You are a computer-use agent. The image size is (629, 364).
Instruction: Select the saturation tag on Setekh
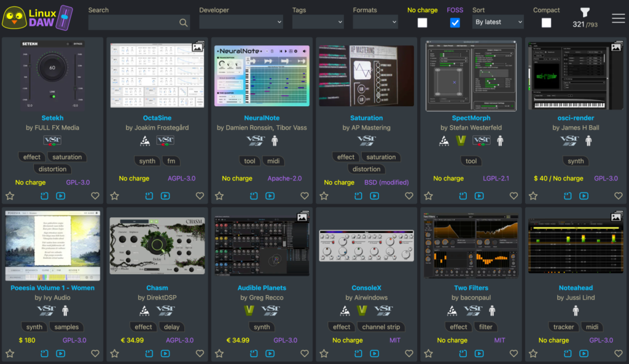pyautogui.click(x=67, y=157)
